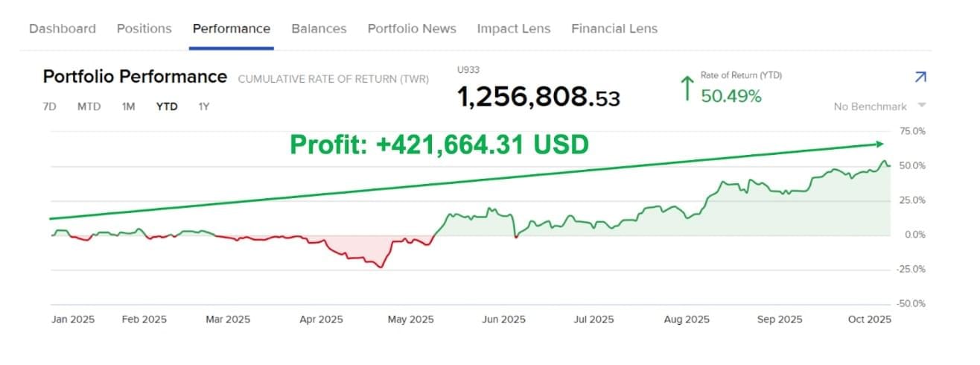This screenshot has width=980, height=365.
Task: Open the Financial Lens tab
Action: tap(614, 29)
